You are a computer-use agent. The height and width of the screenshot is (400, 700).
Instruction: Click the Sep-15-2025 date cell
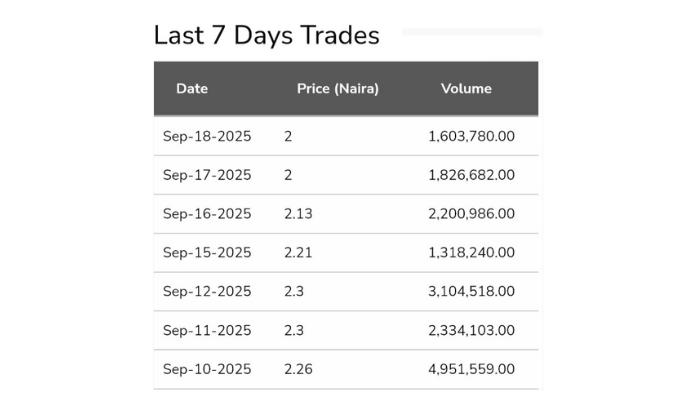[207, 253]
